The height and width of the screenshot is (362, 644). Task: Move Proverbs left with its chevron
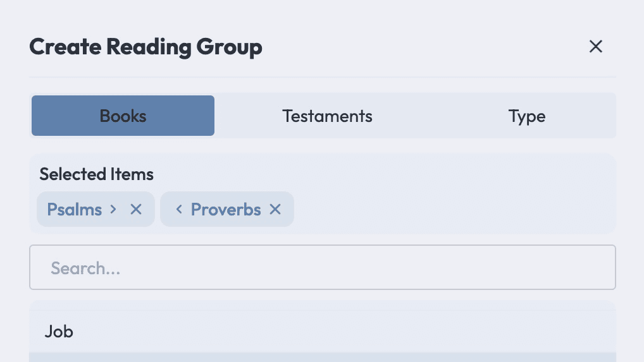(x=178, y=210)
